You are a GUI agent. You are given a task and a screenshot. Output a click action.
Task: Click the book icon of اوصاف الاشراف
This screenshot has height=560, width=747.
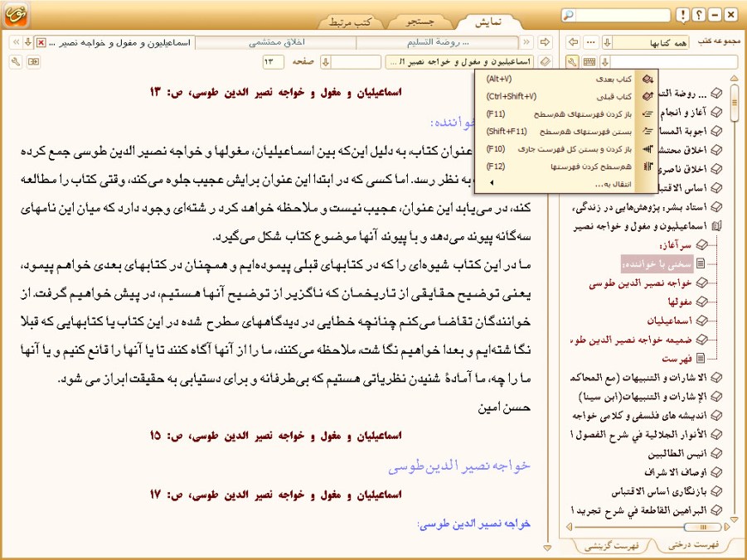(716, 472)
